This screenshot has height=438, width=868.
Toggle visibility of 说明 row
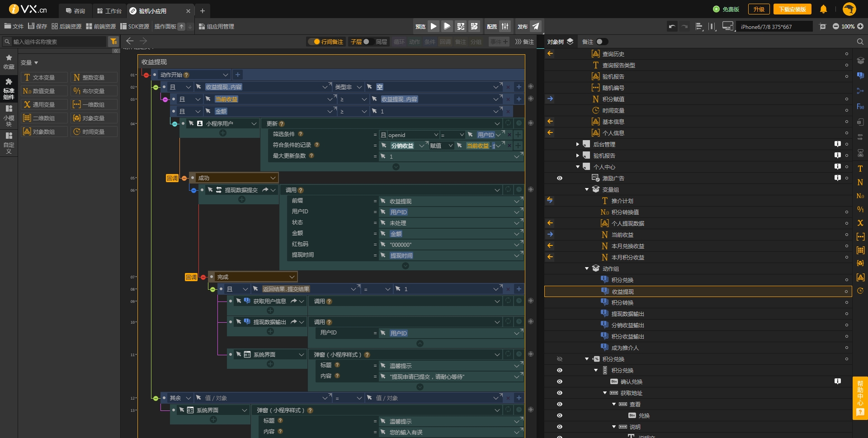pyautogui.click(x=560, y=427)
